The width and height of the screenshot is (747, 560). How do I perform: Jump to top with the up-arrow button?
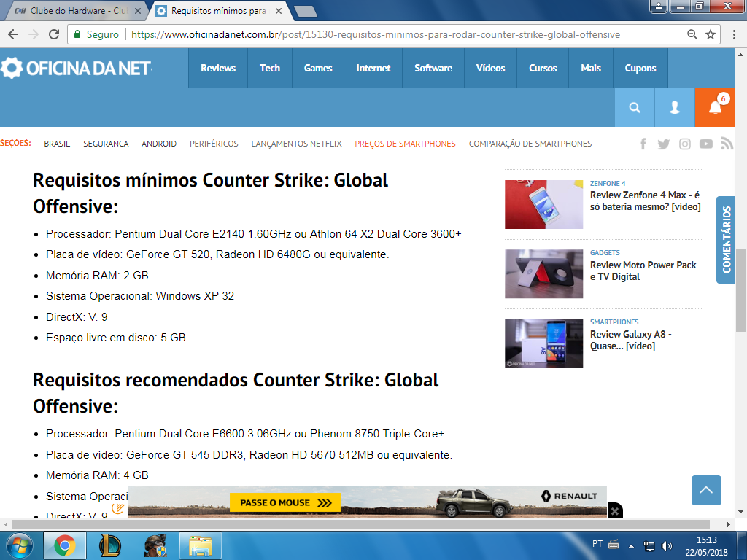click(x=706, y=490)
